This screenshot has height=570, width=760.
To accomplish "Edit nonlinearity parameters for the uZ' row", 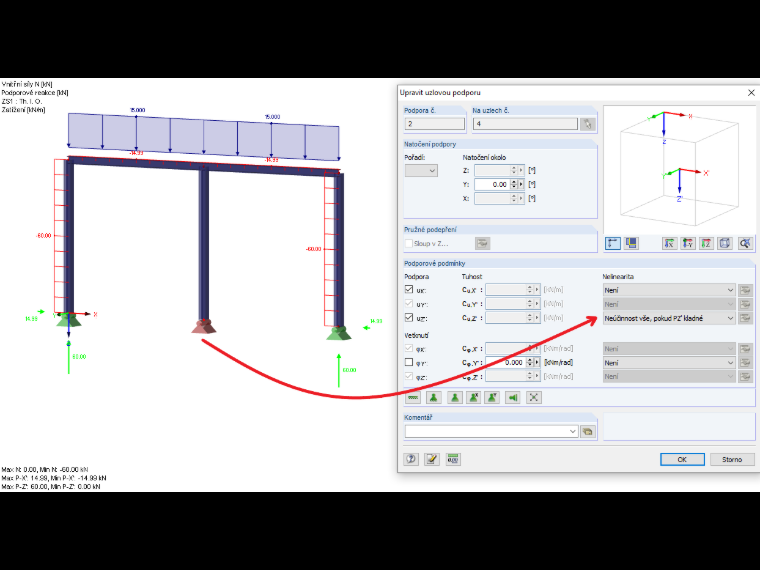I will [x=745, y=318].
